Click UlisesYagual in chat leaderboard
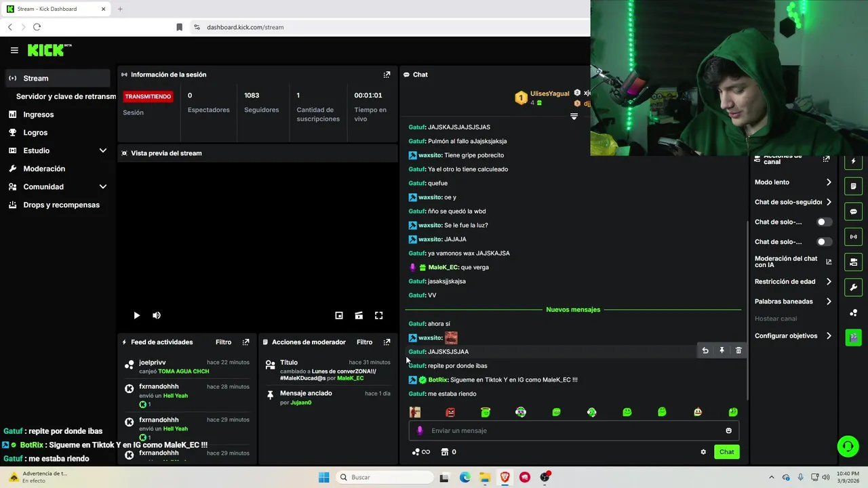The height and width of the screenshot is (488, 868). (549, 94)
